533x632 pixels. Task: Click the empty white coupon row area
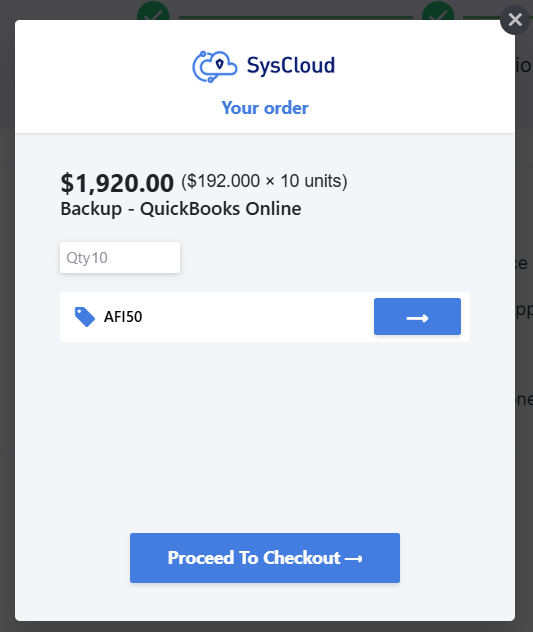pos(258,317)
